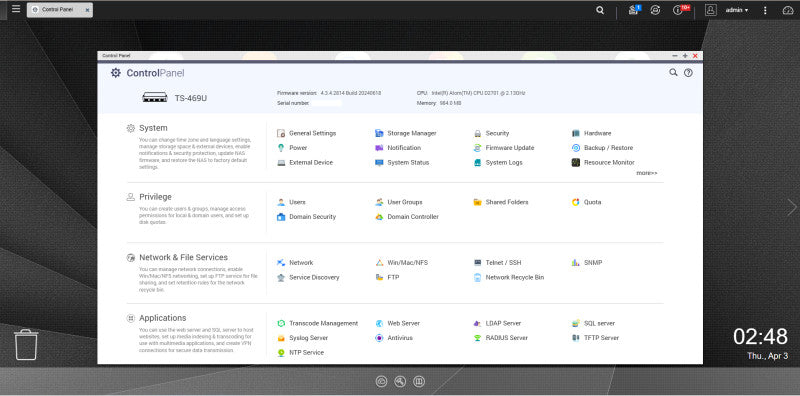800x396 pixels.
Task: Open Firmware Update
Action: click(504, 148)
